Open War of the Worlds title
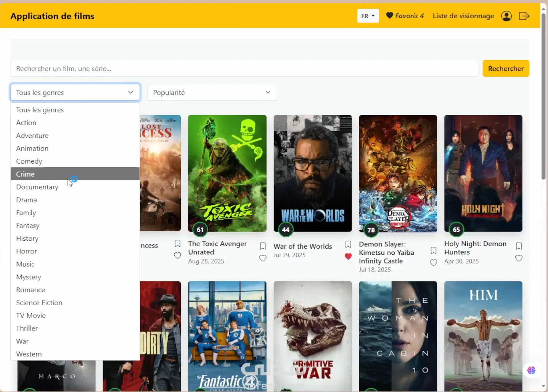This screenshot has height=392, width=548. 303,246
